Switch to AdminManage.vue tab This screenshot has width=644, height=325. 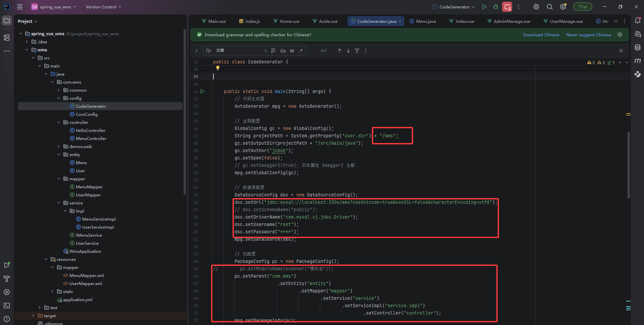tap(509, 21)
